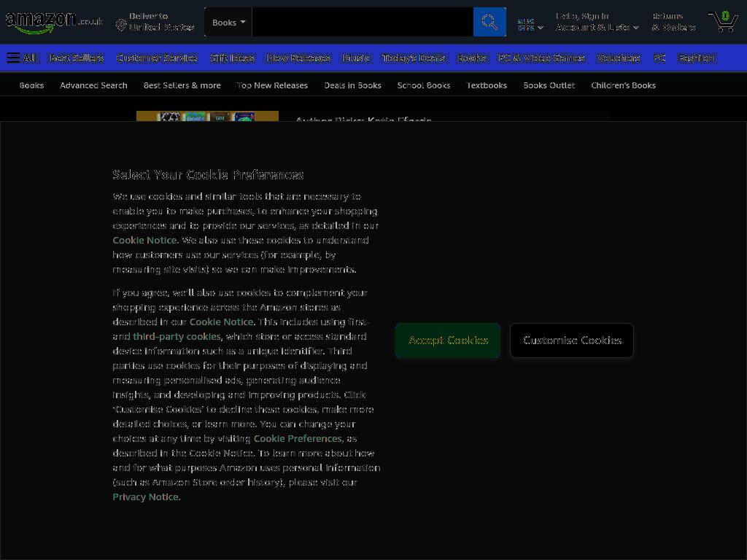747x560 pixels.
Task: Open the Amazon.co.uk logo homepage
Action: 54,22
